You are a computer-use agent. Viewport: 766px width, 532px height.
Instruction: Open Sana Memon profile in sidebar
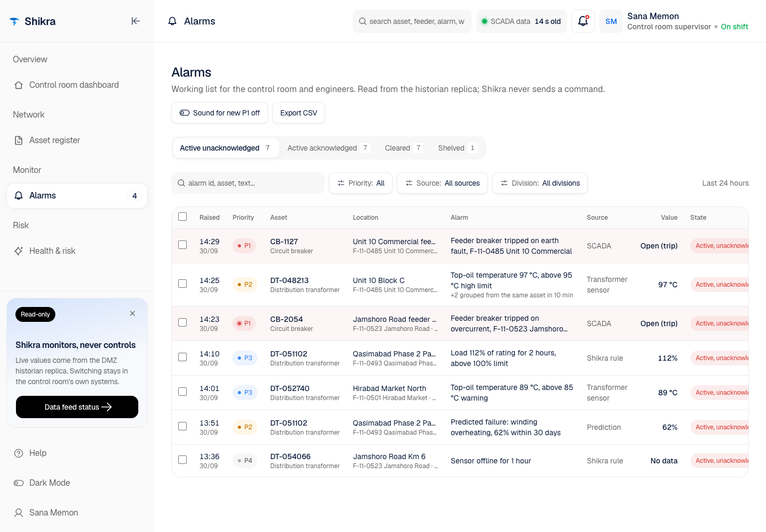77,513
